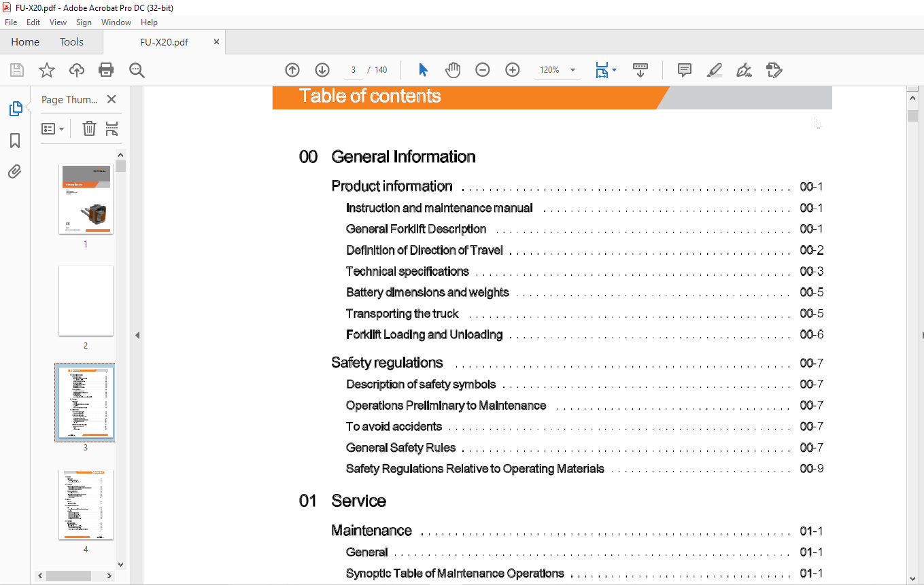Open the Edit menu
This screenshot has width=924, height=585.
point(33,22)
